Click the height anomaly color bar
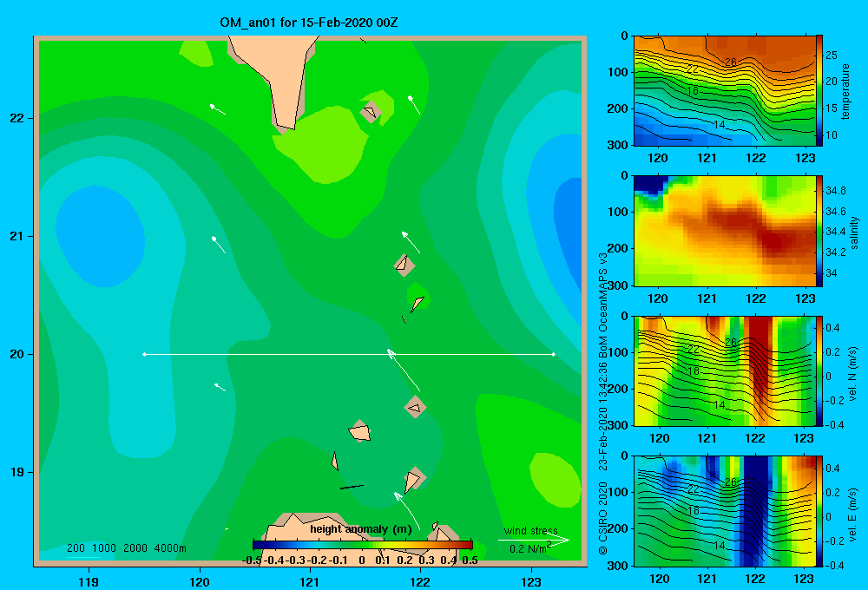 363,545
